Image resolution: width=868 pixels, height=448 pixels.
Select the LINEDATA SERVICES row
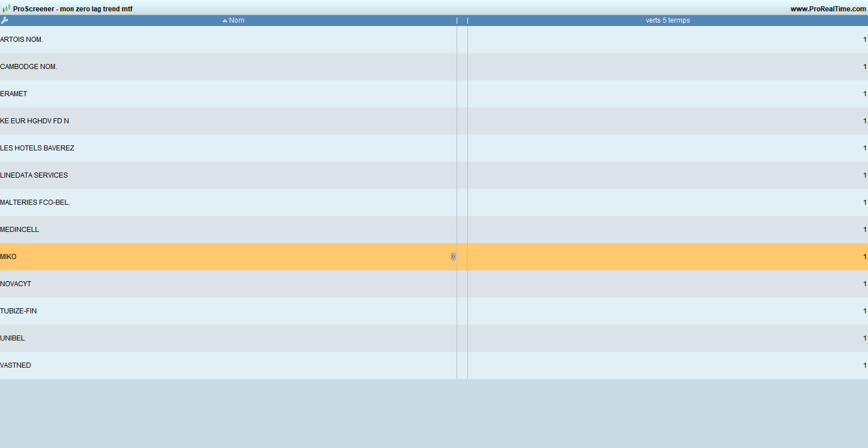[434, 175]
